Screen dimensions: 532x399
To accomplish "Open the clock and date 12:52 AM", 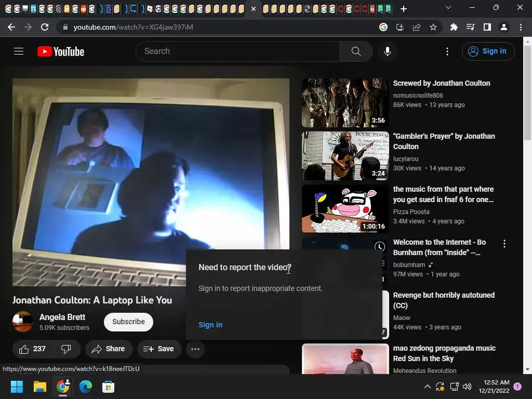I will [x=494, y=387].
